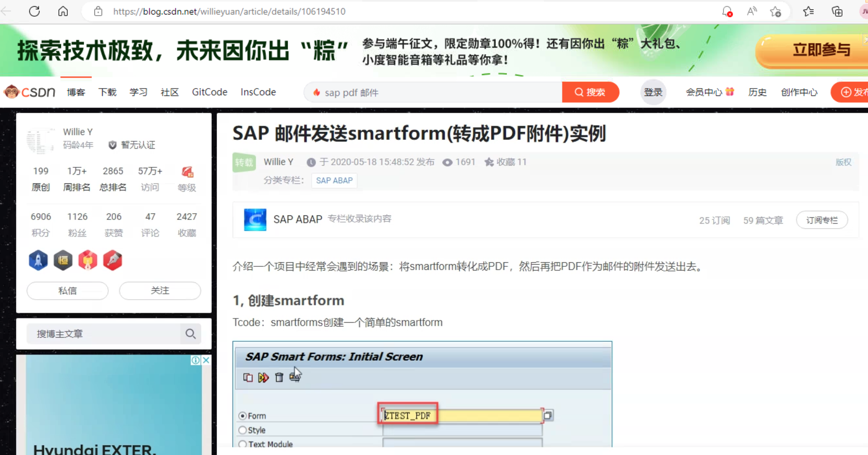Open the 社区 nav menu item
The image size is (868, 455).
(x=170, y=92)
